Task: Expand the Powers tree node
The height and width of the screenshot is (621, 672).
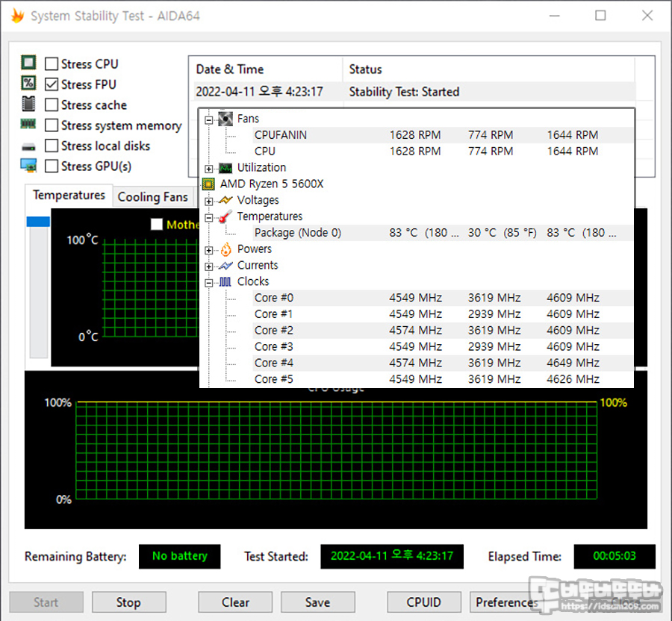Action: tap(209, 251)
